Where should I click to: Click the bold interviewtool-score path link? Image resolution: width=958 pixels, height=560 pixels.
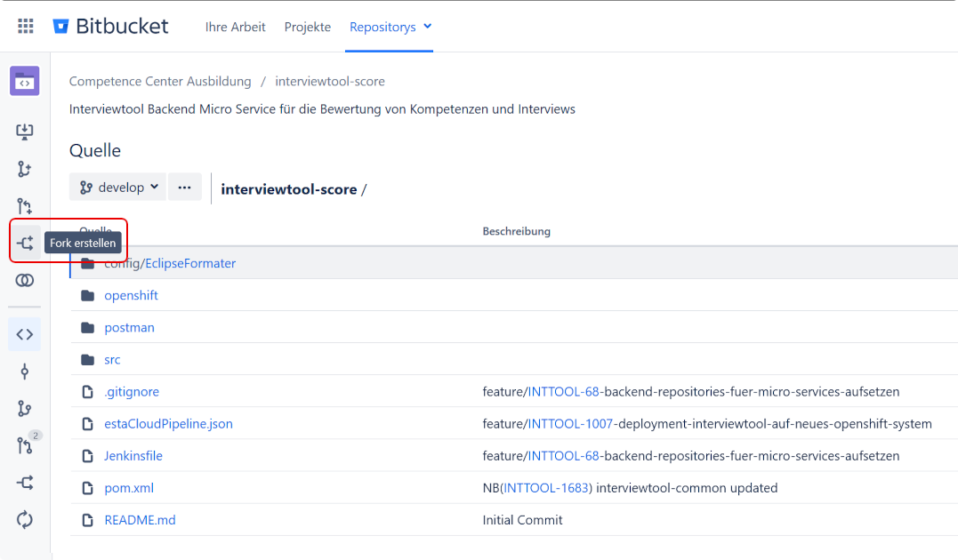click(x=289, y=189)
